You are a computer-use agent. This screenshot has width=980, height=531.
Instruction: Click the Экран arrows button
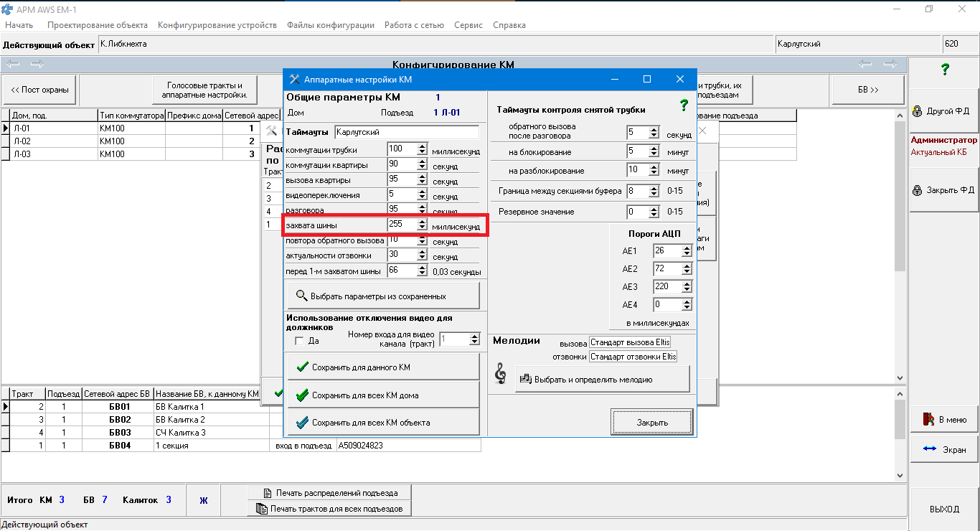[944, 449]
